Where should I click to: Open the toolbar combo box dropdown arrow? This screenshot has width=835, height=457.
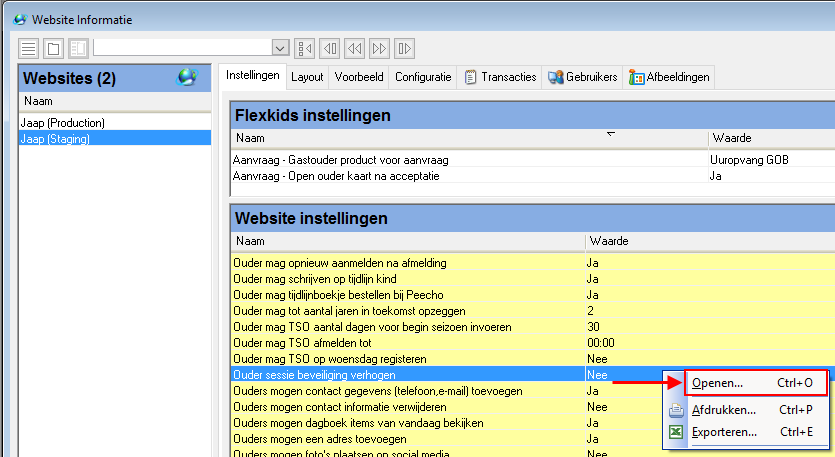[281, 48]
